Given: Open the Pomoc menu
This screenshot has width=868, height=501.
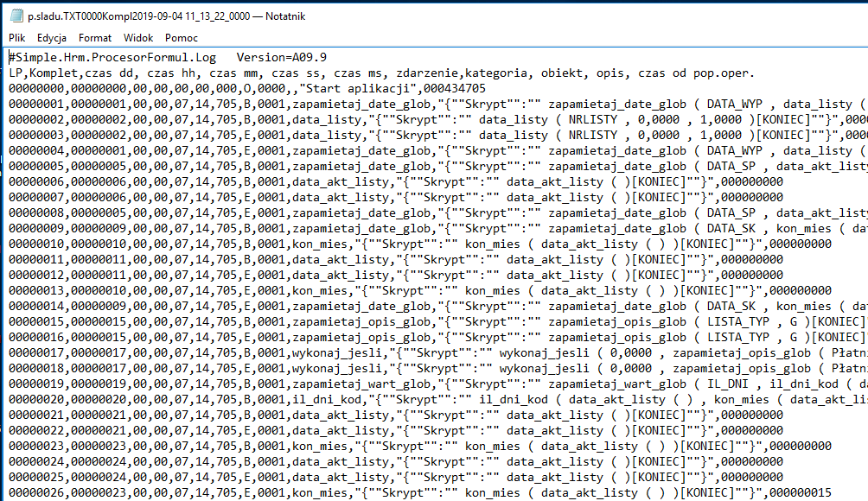Looking at the screenshot, I should coord(181,38).
